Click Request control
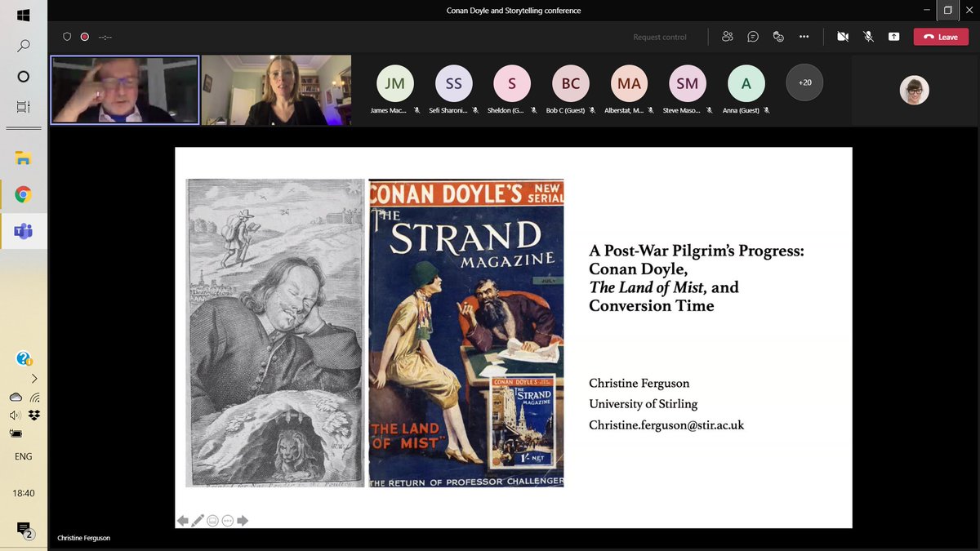The height and width of the screenshot is (551, 980). click(x=660, y=37)
